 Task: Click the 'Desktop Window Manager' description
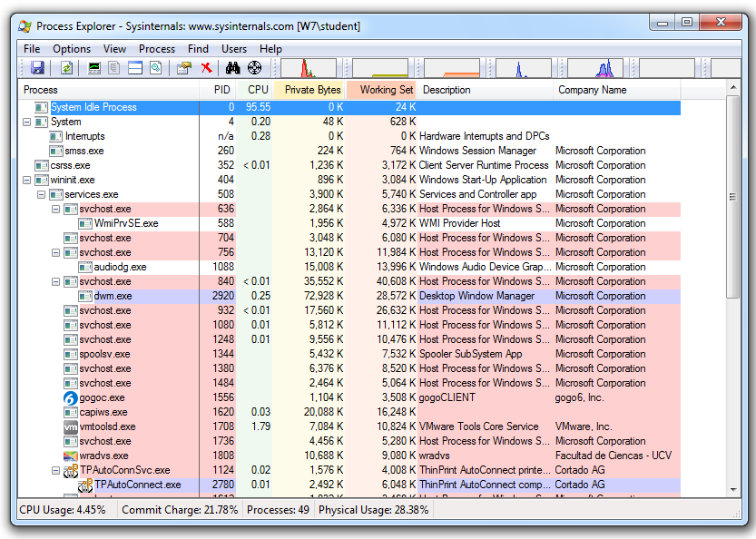click(x=476, y=296)
